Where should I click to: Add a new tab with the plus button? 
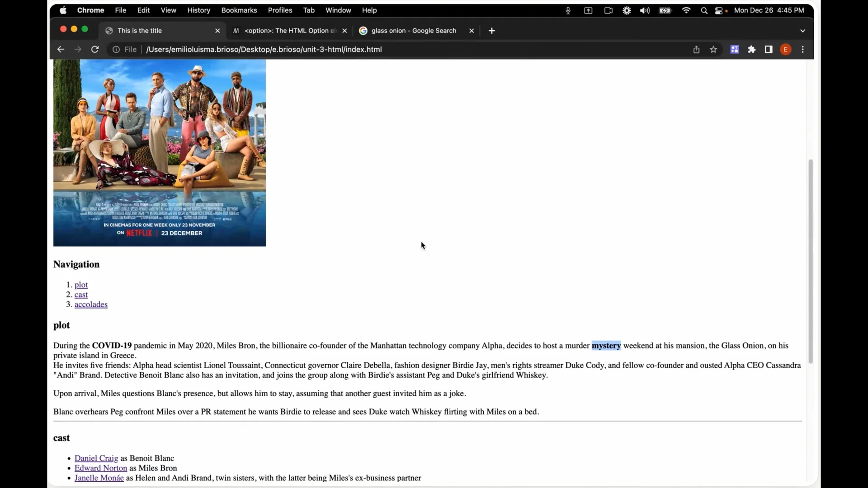click(492, 30)
